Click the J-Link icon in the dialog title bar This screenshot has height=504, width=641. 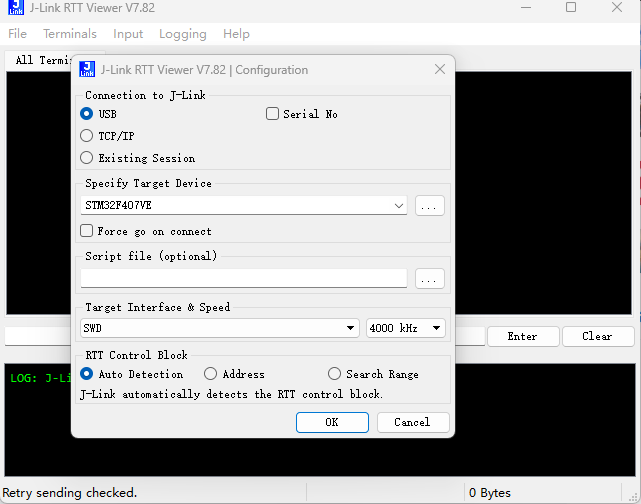[87, 69]
